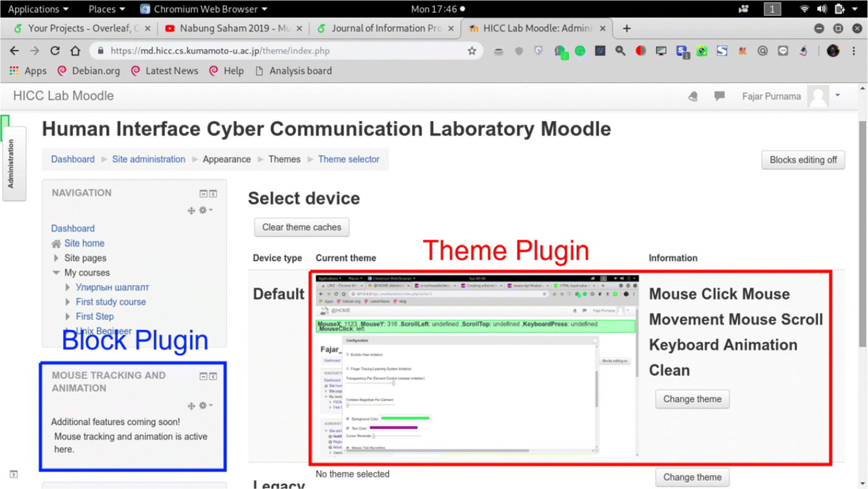
Task: Click the magnifier extension icon
Action: (x=620, y=51)
